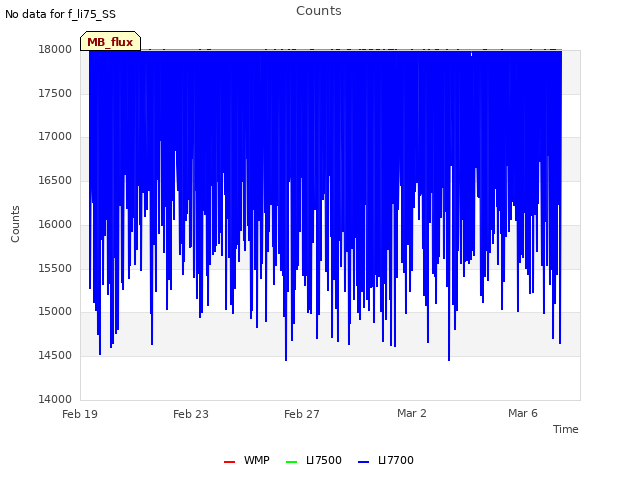The width and height of the screenshot is (640, 480).
Task: Click the 'Mar 6' x-axis tick
Action: tap(523, 413)
